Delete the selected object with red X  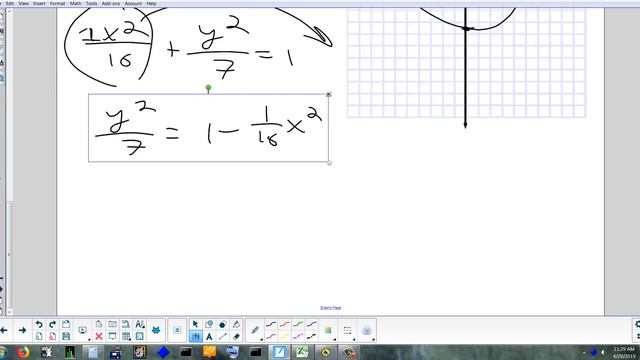point(99,336)
